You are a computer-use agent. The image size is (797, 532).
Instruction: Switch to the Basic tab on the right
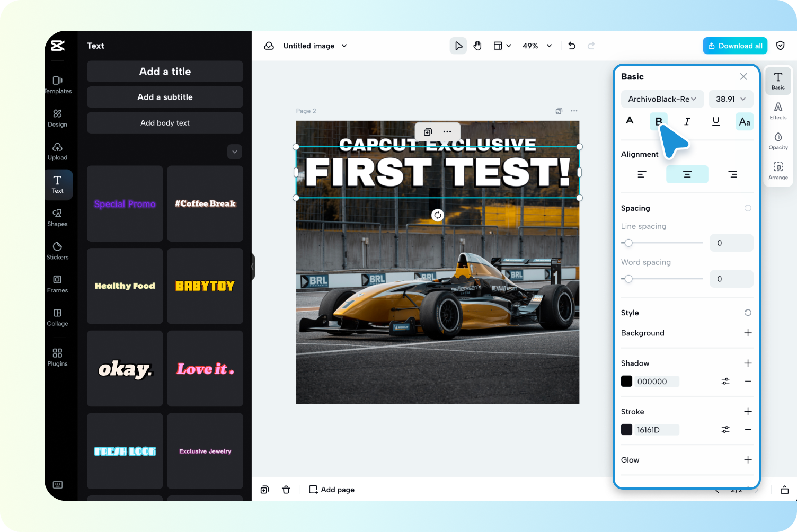tap(778, 81)
